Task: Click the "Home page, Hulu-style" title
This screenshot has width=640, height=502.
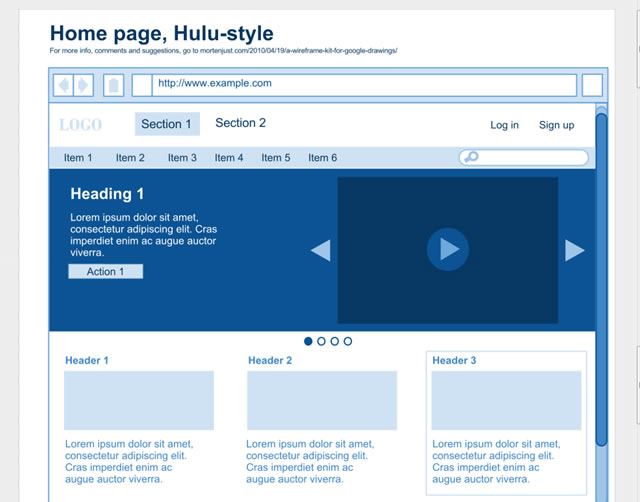Action: (162, 33)
